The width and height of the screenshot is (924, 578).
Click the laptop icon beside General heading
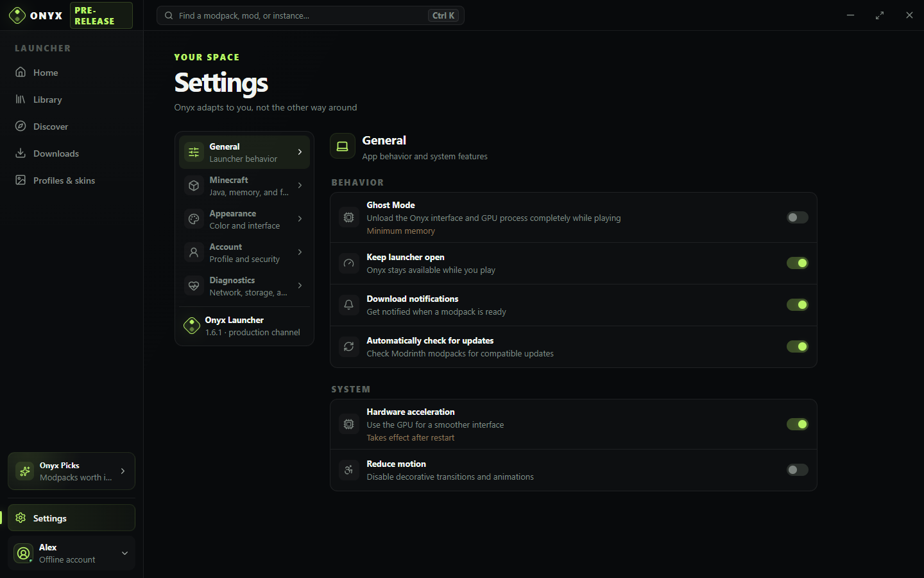tap(343, 146)
